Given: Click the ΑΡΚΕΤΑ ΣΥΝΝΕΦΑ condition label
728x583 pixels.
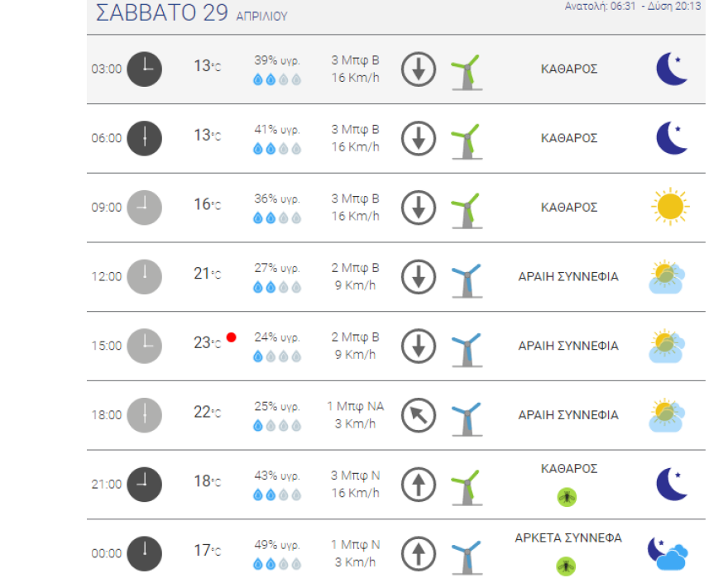Looking at the screenshot, I should tap(568, 538).
